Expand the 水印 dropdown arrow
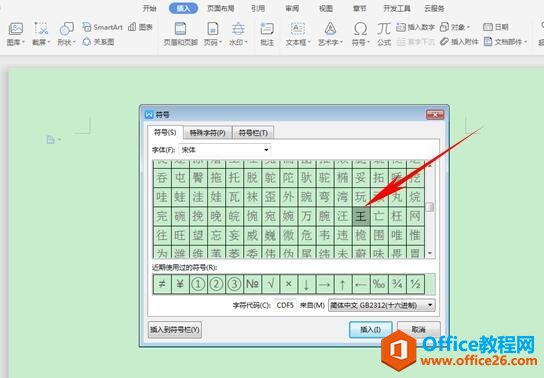This screenshot has height=378, width=544. click(x=246, y=42)
